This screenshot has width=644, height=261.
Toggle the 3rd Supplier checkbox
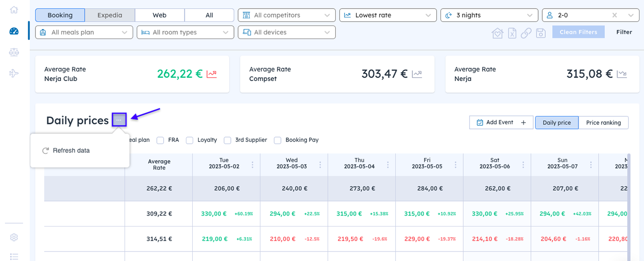pos(227,140)
